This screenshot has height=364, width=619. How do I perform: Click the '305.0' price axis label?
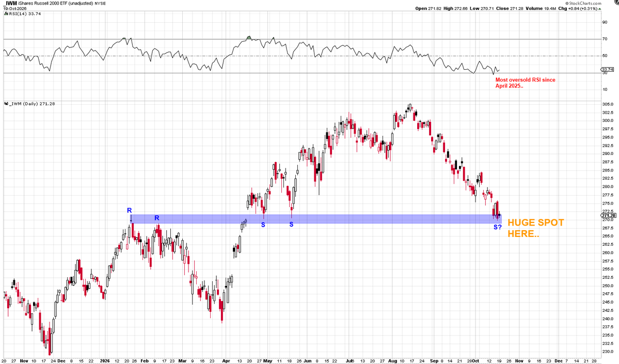click(x=608, y=104)
